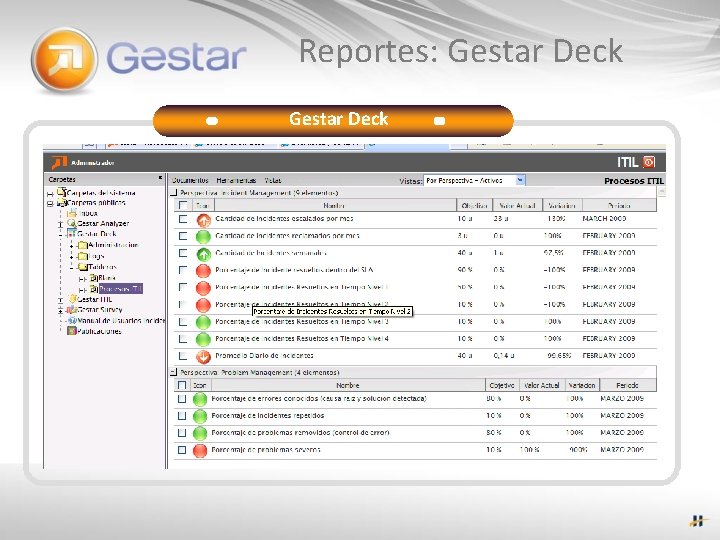Open Porcentaje de Incidentes Resueltos en Tiempo Nivel 4
This screenshot has height=540, width=720.
click(302, 339)
